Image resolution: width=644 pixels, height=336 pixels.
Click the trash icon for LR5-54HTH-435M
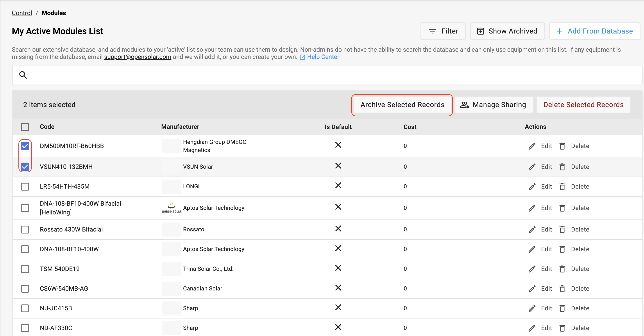point(562,186)
